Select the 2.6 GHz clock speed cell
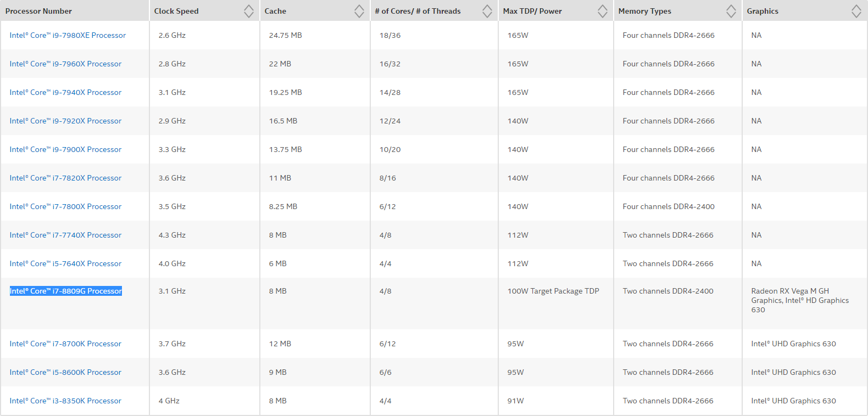The width and height of the screenshot is (868, 416). 204,35
